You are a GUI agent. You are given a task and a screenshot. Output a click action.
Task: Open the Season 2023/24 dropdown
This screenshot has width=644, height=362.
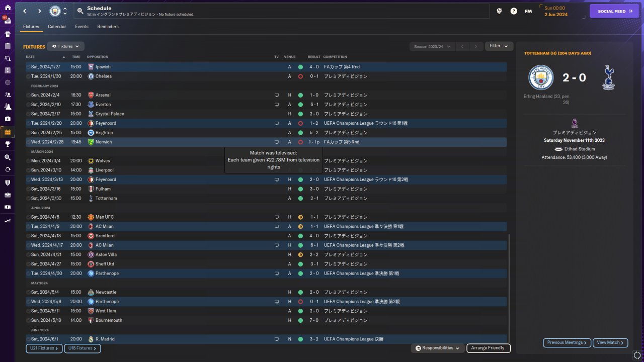click(x=433, y=46)
